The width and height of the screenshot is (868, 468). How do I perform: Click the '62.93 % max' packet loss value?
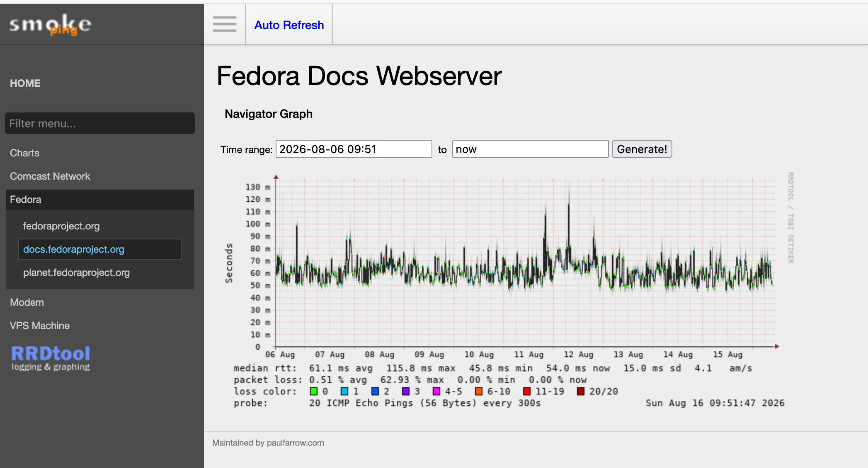click(412, 380)
